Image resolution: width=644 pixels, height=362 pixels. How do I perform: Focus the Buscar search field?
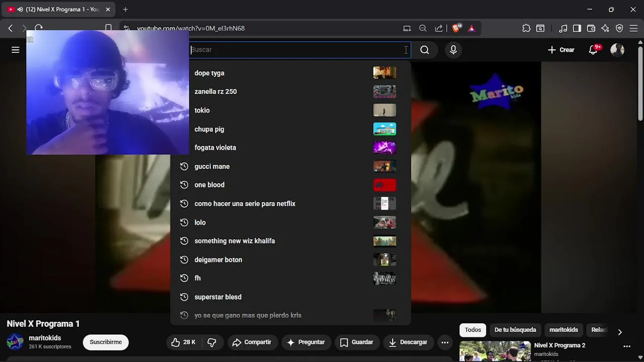coord(300,50)
